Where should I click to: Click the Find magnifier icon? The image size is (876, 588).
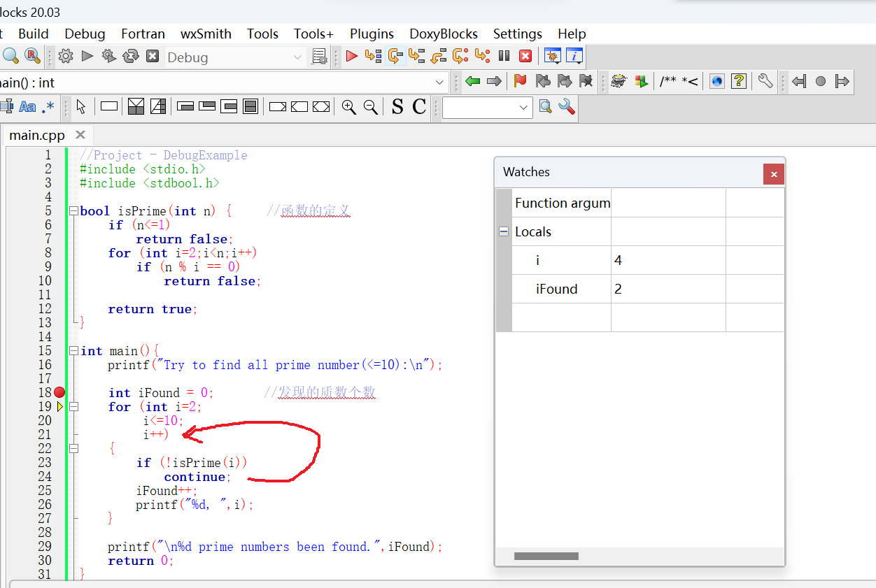click(x=10, y=56)
